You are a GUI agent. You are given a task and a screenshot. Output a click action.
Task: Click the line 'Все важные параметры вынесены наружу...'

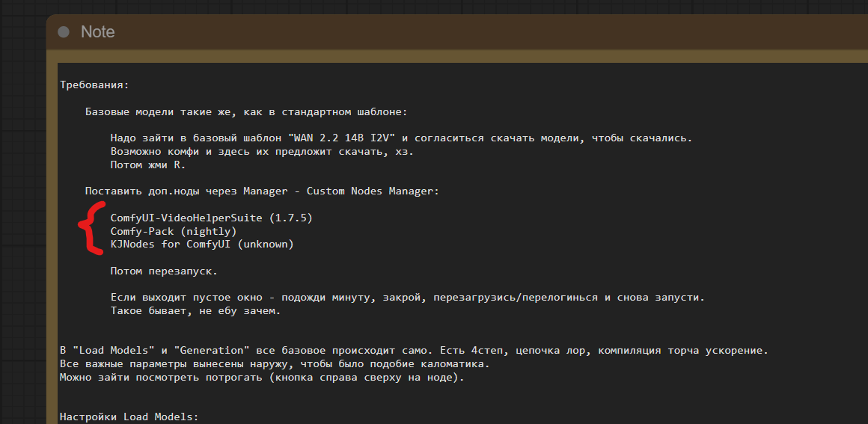pos(275,364)
